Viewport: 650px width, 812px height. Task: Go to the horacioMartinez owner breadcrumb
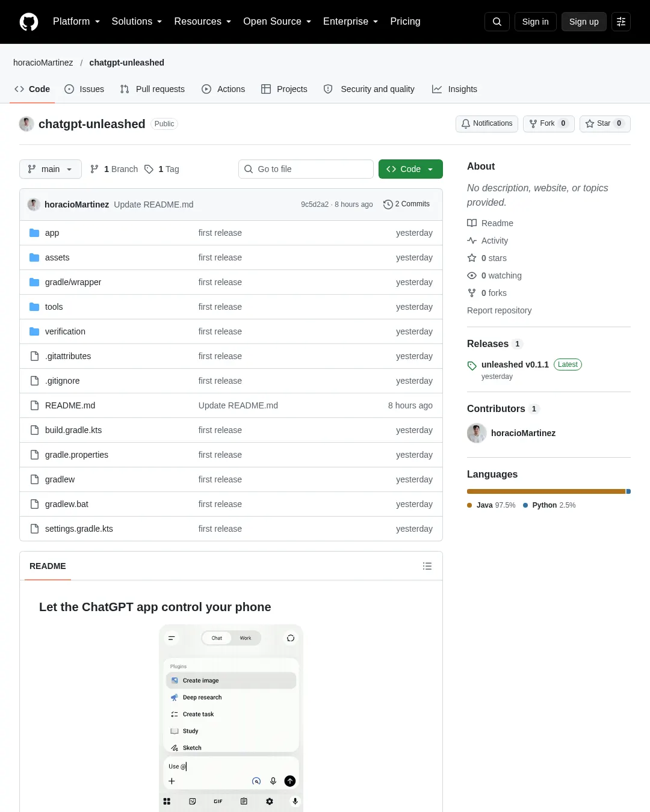tap(43, 63)
